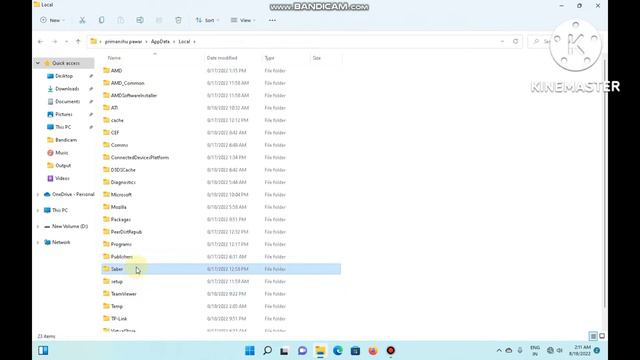
Task: Open the New item menu
Action: point(52,20)
